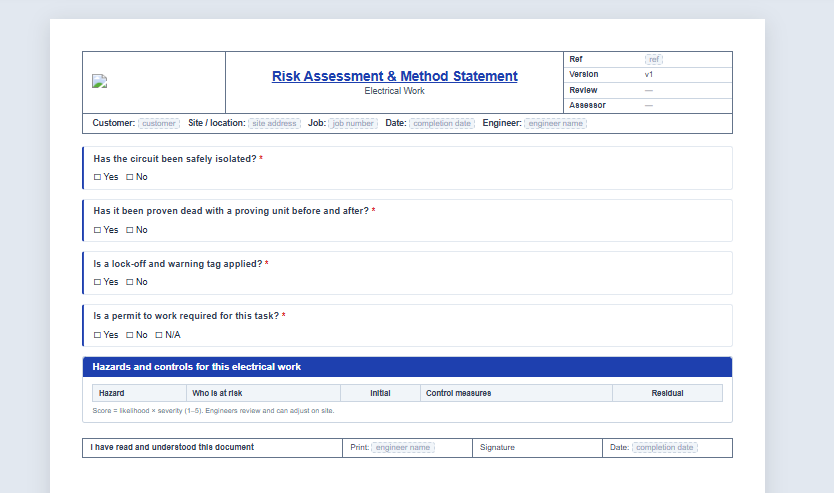Tick Yes for circuit safely isolated

point(97,177)
